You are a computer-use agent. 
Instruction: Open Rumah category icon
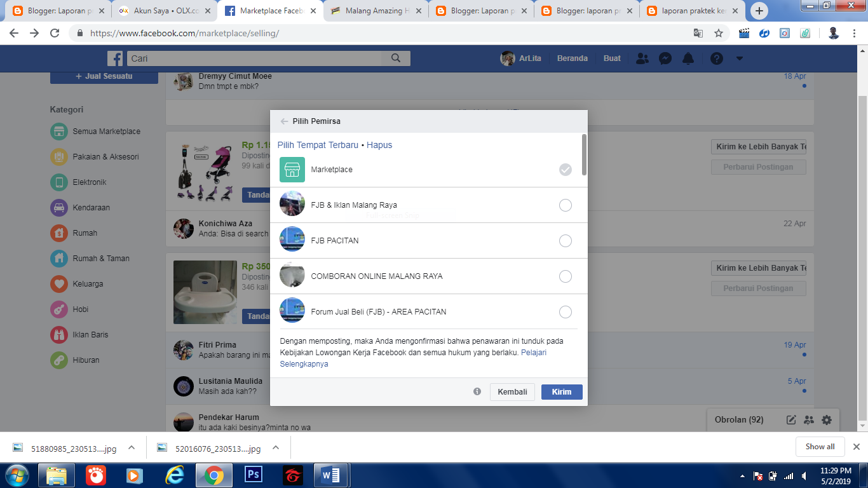58,233
